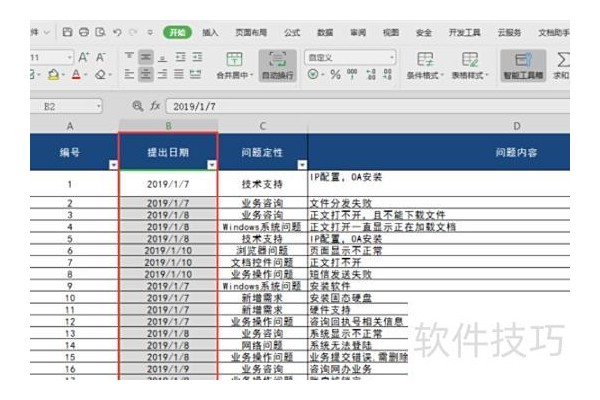Apply thousands separator style
The width and height of the screenshot is (600, 400).
point(352,74)
